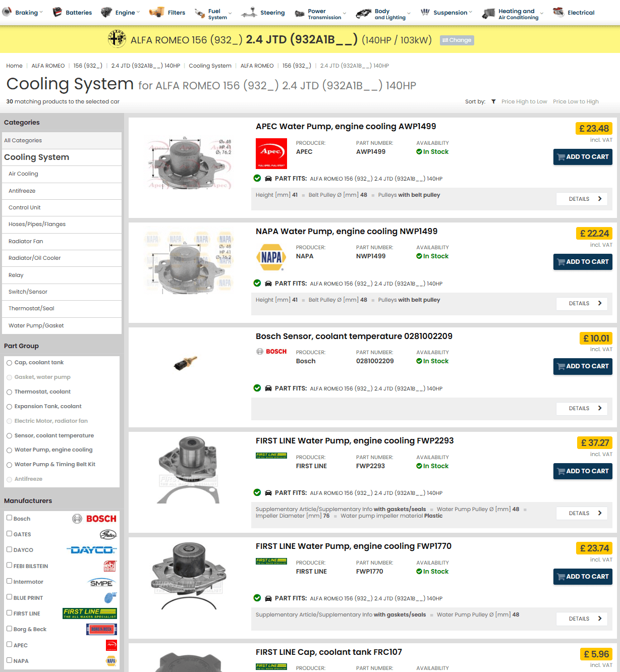Open FIRST LINE FWP1770 product image

pos(189,575)
